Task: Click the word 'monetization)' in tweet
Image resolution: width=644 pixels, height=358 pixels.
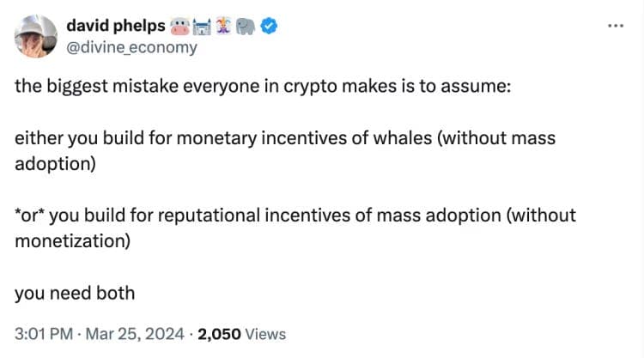Action: (x=73, y=241)
